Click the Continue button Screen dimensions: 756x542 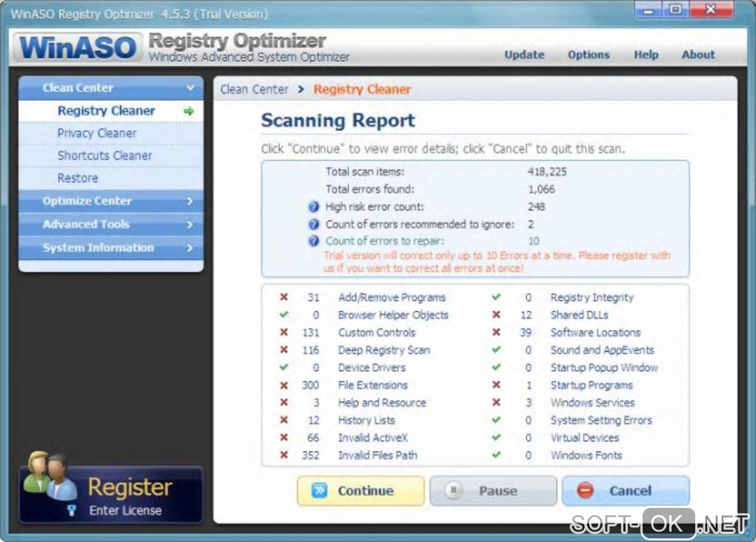[x=361, y=490]
